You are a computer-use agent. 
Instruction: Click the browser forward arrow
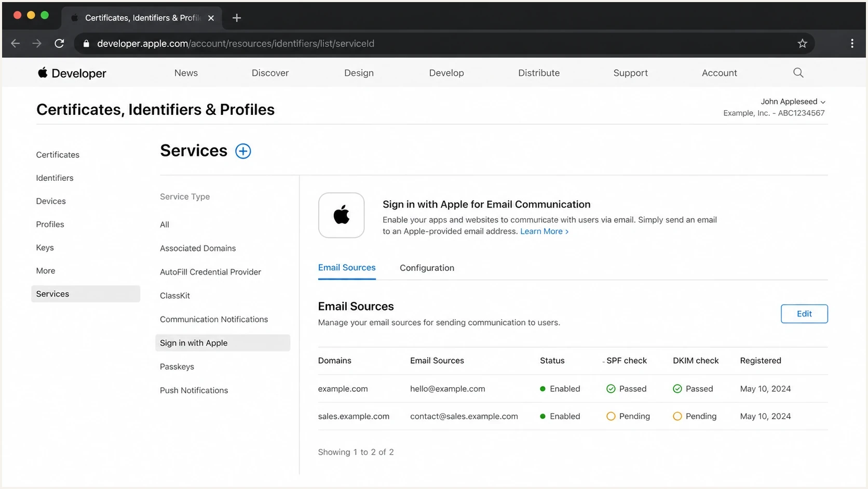point(37,44)
